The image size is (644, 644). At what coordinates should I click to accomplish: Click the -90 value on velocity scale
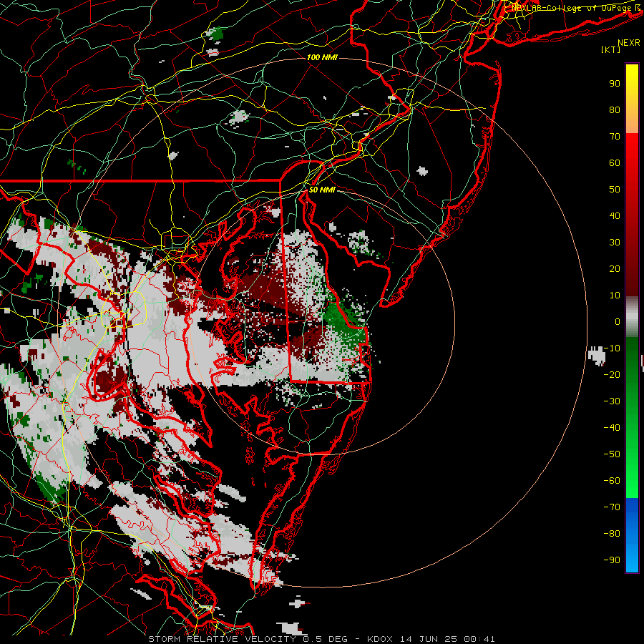pyautogui.click(x=612, y=560)
